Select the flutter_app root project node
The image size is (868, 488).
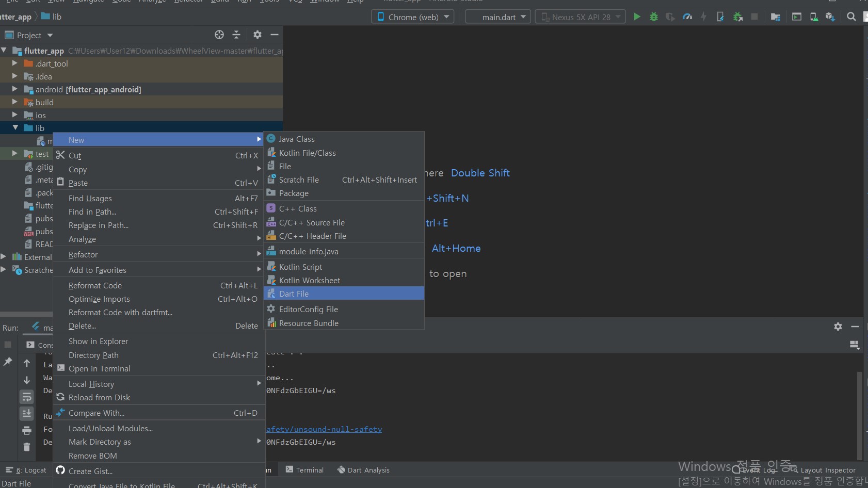pyautogui.click(x=44, y=51)
